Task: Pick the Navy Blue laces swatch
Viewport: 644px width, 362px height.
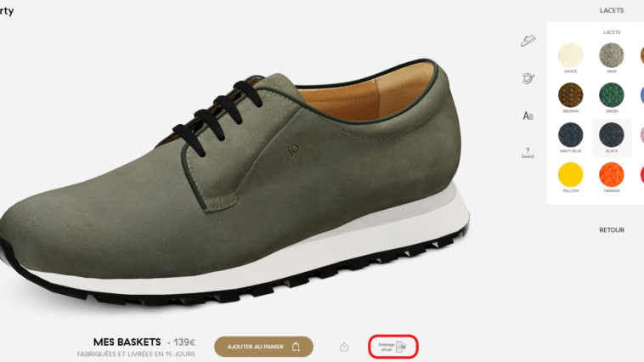Action: [x=570, y=135]
